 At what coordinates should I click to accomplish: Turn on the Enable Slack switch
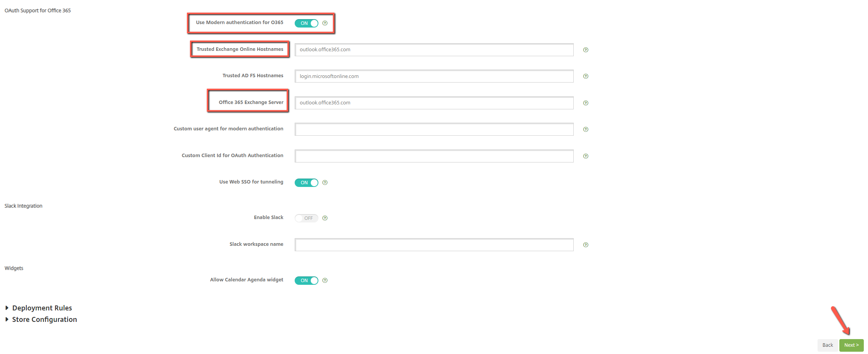click(307, 218)
